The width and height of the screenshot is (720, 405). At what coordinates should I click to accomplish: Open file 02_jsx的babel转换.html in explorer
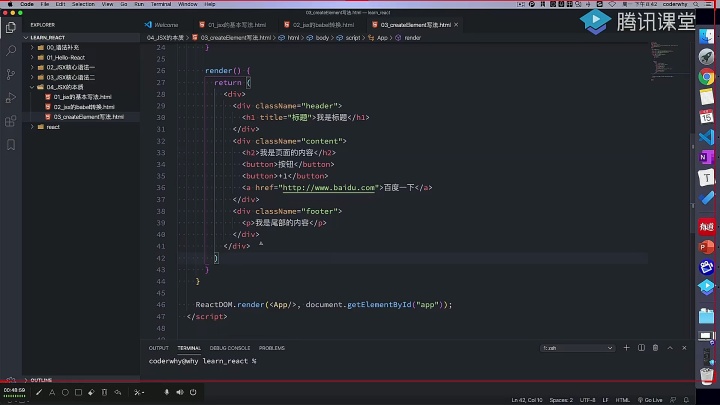click(x=81, y=107)
